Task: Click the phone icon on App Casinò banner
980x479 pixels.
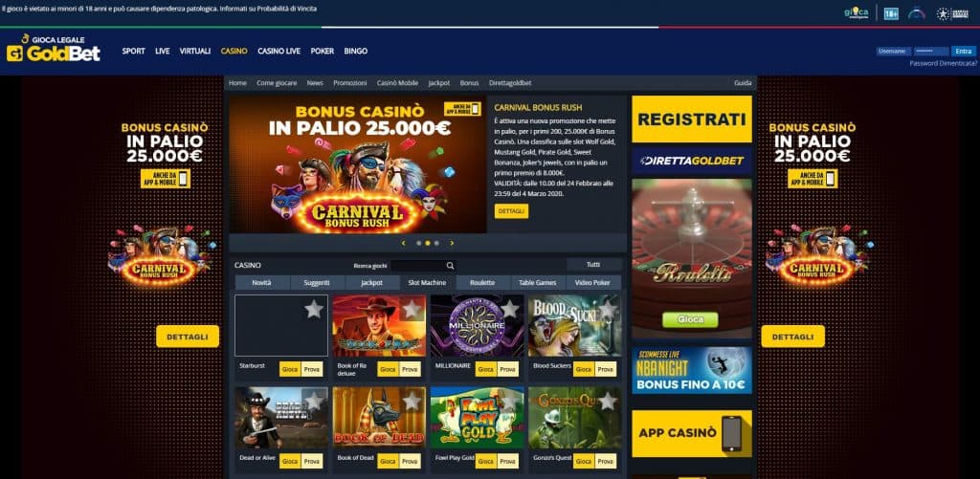Action: coord(731,433)
